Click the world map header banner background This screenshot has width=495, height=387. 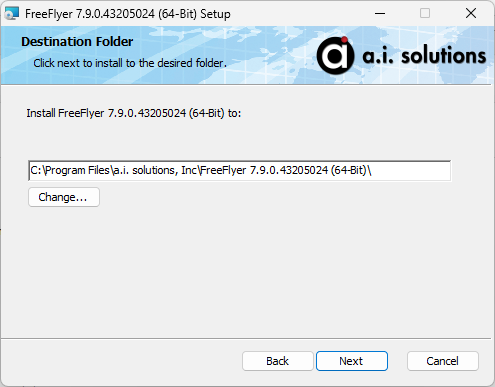267,57
